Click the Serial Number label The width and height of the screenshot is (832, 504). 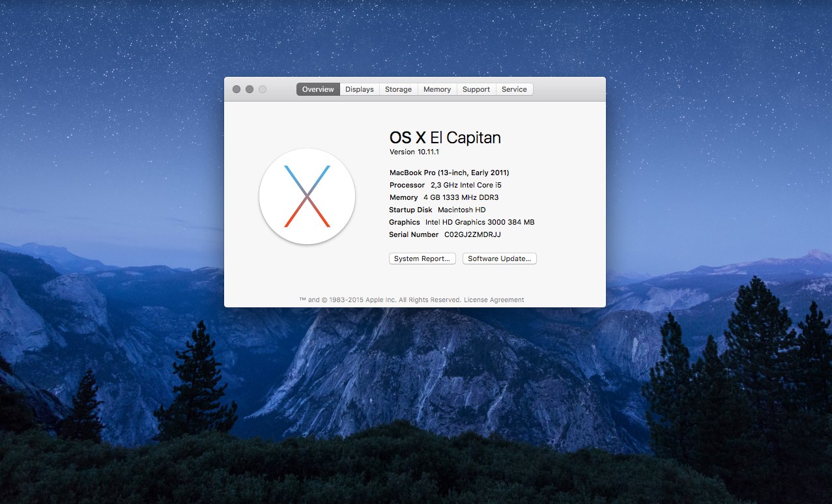[414, 234]
